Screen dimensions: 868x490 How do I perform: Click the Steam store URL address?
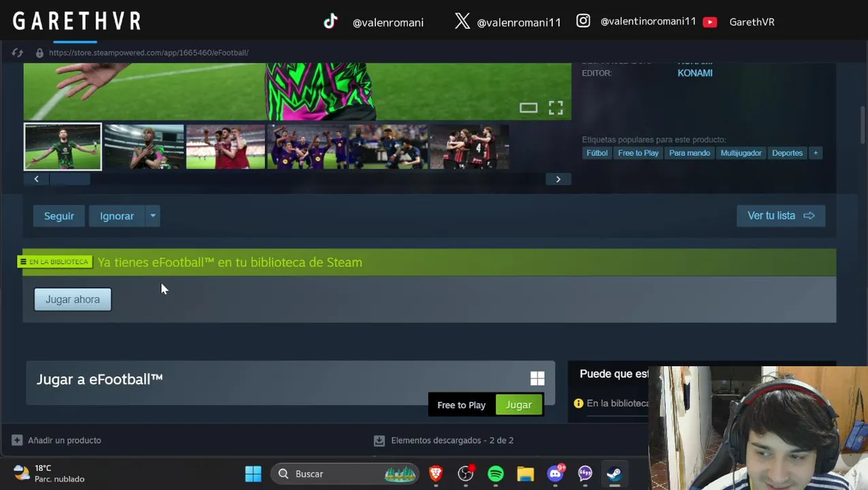(148, 52)
